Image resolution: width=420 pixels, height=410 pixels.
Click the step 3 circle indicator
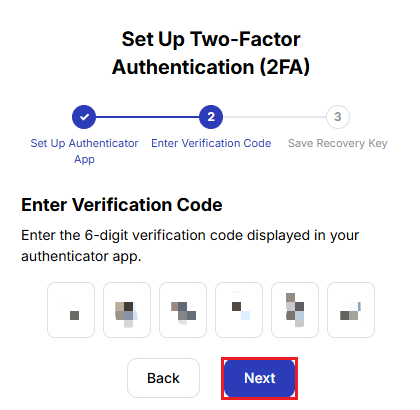pos(338,117)
